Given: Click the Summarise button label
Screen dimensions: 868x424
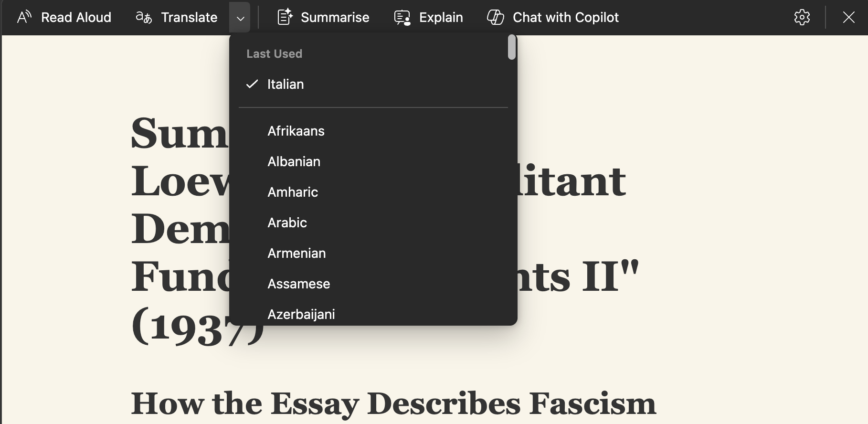Looking at the screenshot, I should point(335,18).
